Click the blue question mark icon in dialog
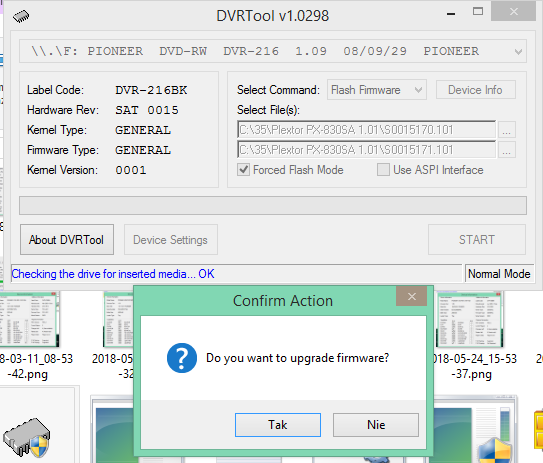Screen dimensions: 543x463 point(182,358)
